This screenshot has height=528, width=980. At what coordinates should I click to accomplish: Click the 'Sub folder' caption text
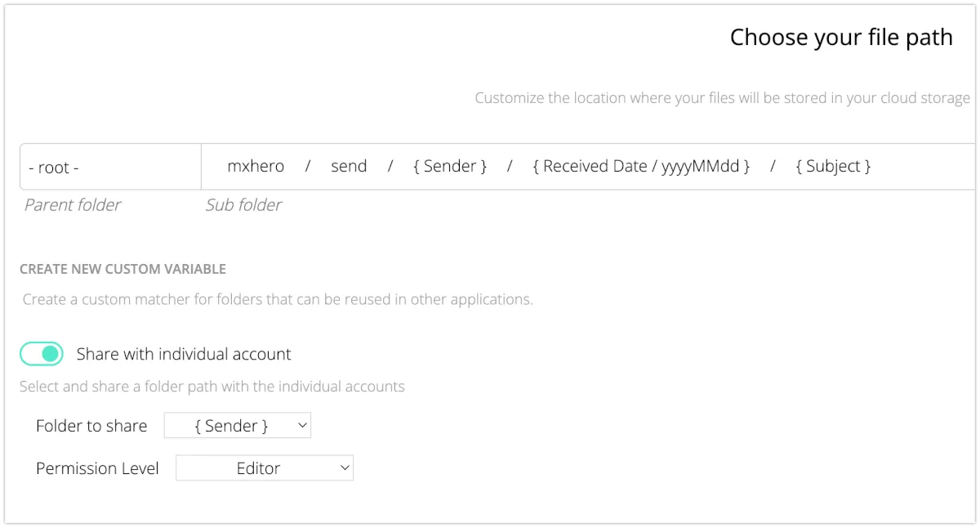[x=243, y=205]
